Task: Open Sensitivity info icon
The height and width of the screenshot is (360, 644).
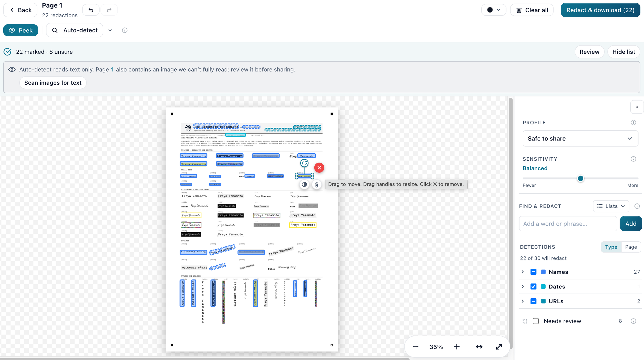Action: tap(633, 159)
